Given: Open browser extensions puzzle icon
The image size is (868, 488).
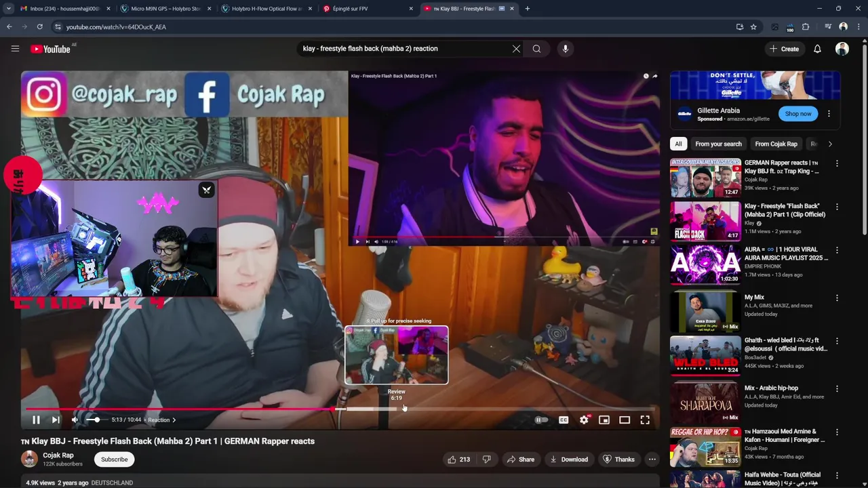Looking at the screenshot, I should pos(806,27).
